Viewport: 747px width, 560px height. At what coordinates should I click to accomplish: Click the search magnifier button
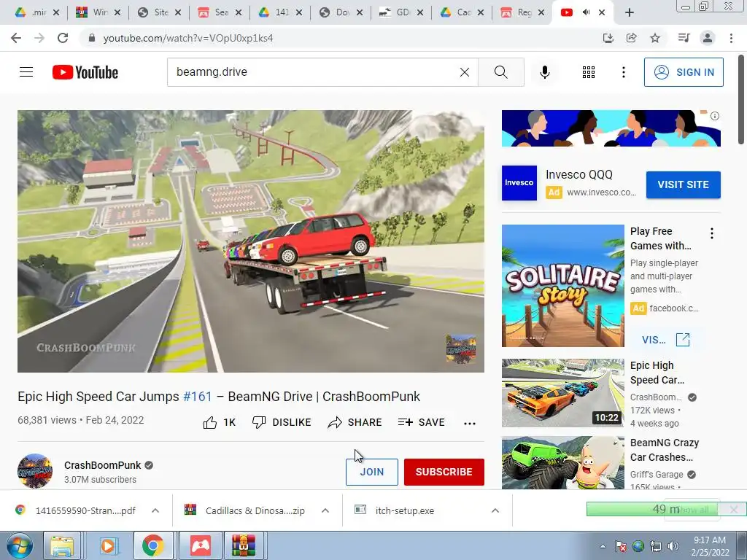(500, 72)
